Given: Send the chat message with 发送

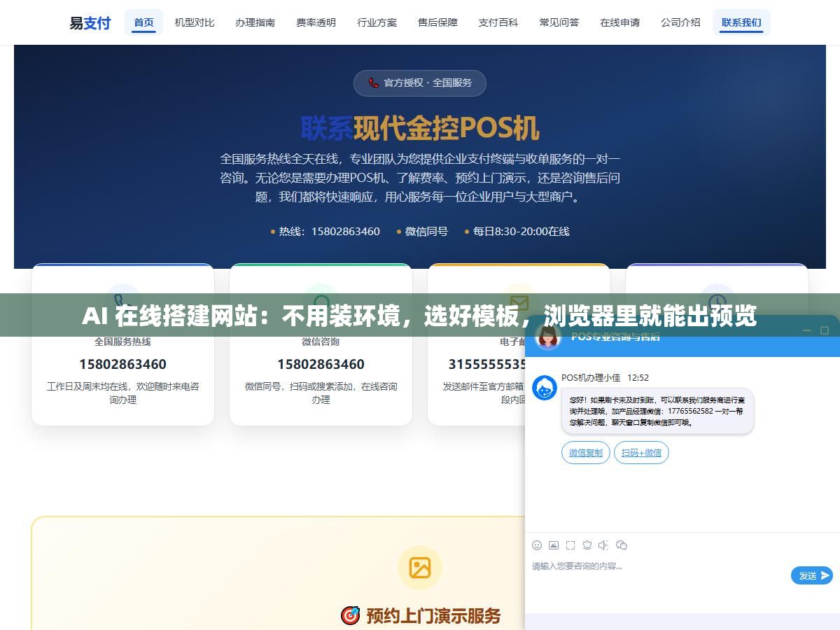Looking at the screenshot, I should click(x=812, y=575).
